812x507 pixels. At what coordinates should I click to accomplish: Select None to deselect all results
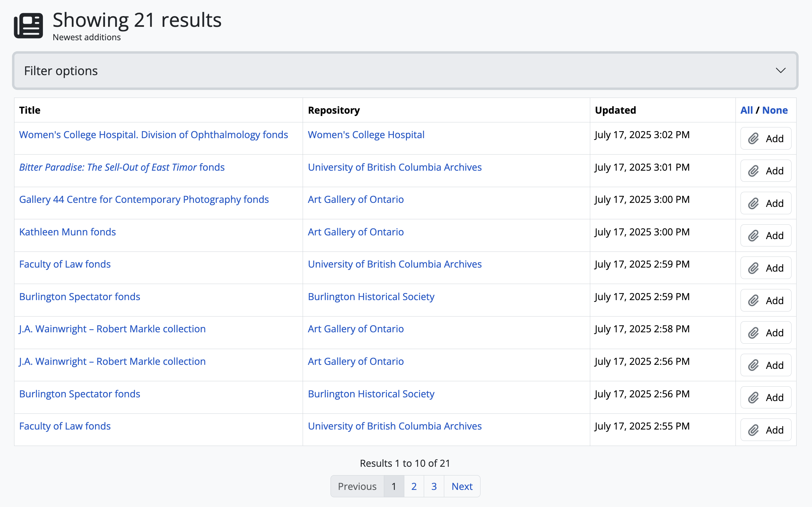click(x=774, y=110)
